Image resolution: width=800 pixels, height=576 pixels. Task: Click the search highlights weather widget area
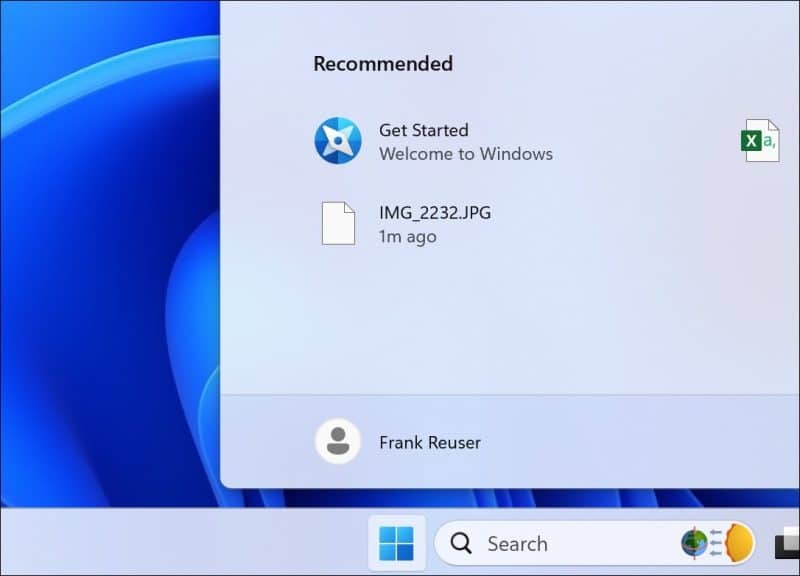click(715, 543)
